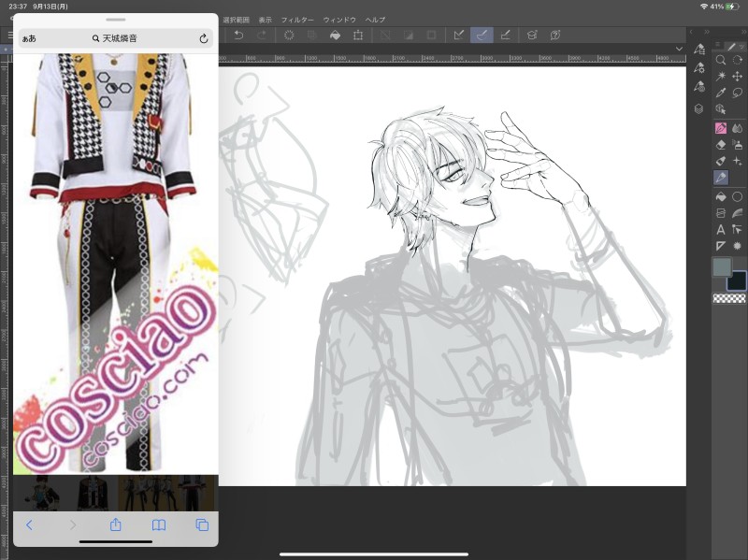The width and height of the screenshot is (748, 560).
Task: Open the Layer palette stack icon
Action: (698, 108)
